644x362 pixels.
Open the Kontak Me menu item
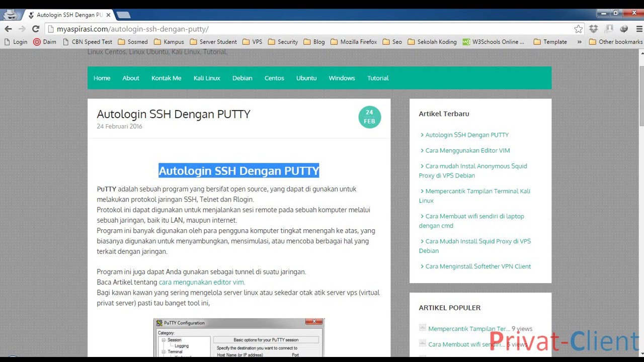(167, 78)
